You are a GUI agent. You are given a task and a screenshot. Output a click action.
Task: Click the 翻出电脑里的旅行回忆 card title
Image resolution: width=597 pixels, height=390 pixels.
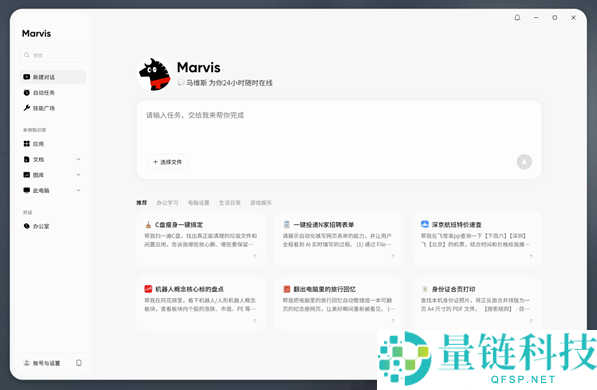click(324, 289)
